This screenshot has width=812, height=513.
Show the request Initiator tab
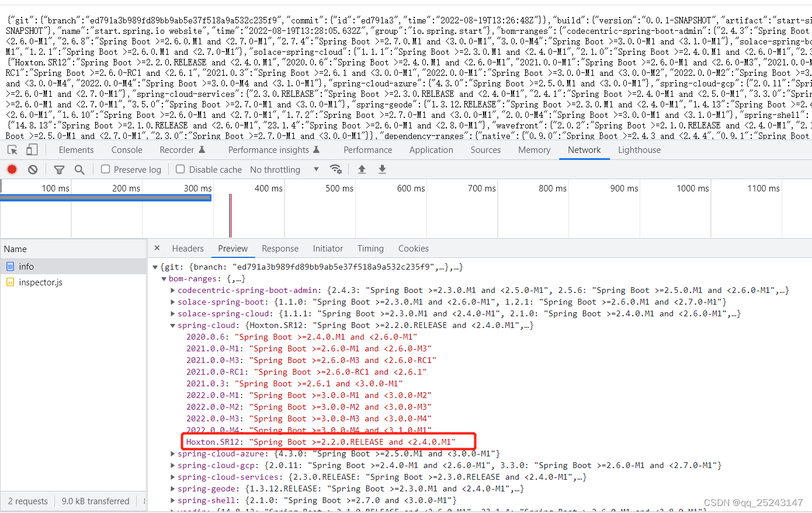point(328,249)
